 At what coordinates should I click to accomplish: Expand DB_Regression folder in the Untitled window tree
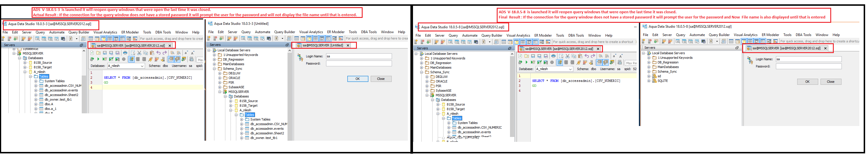pos(214,59)
